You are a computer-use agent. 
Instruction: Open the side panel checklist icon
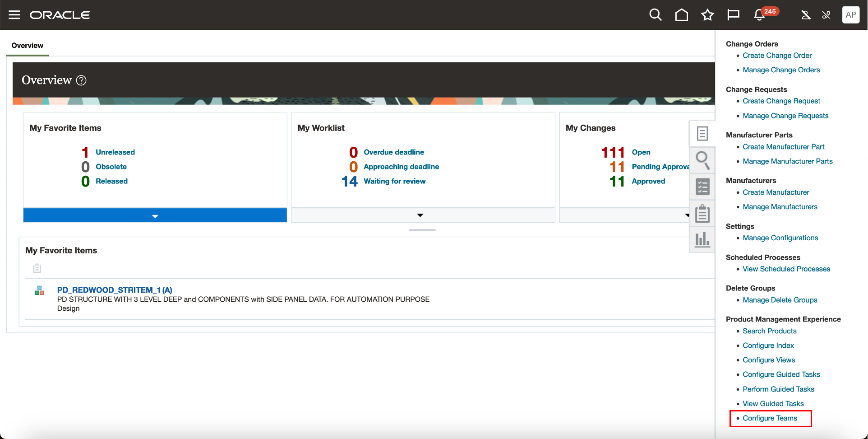pos(702,187)
